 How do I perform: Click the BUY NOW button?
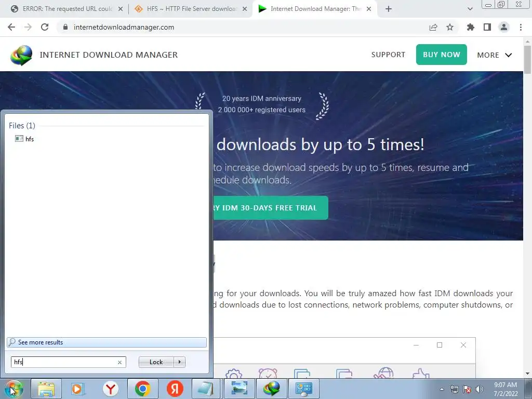(x=442, y=55)
